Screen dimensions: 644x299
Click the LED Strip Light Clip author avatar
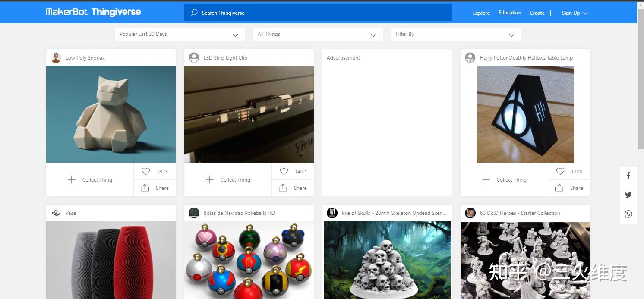click(x=194, y=57)
